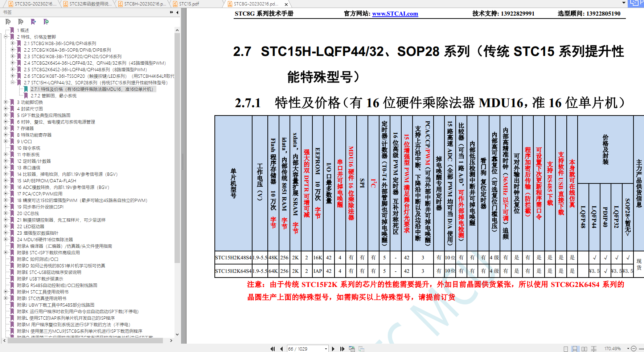Screen dimensions: 644x352
Task: Switch to single page view mode
Action: click(x=566, y=349)
